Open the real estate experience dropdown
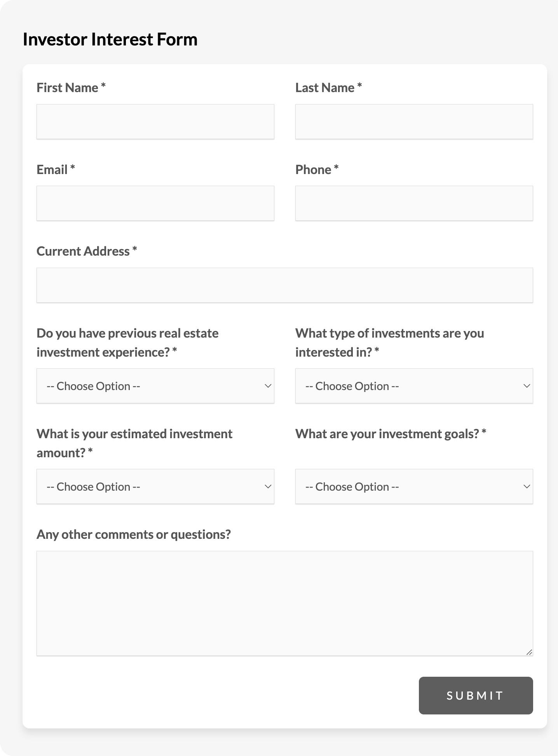 155,386
